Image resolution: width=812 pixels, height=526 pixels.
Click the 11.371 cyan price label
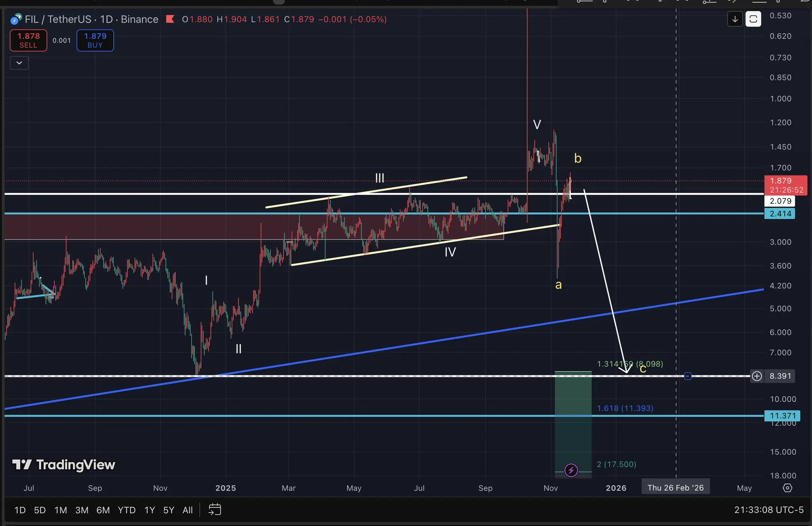click(x=782, y=416)
